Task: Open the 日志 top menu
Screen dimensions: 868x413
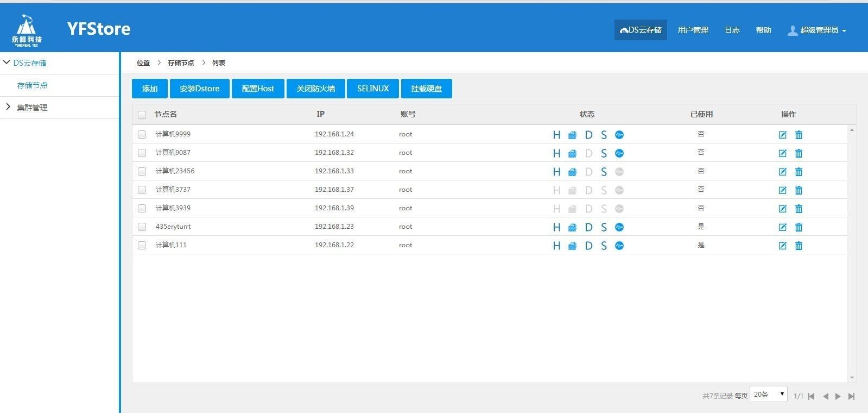Action: coord(732,30)
